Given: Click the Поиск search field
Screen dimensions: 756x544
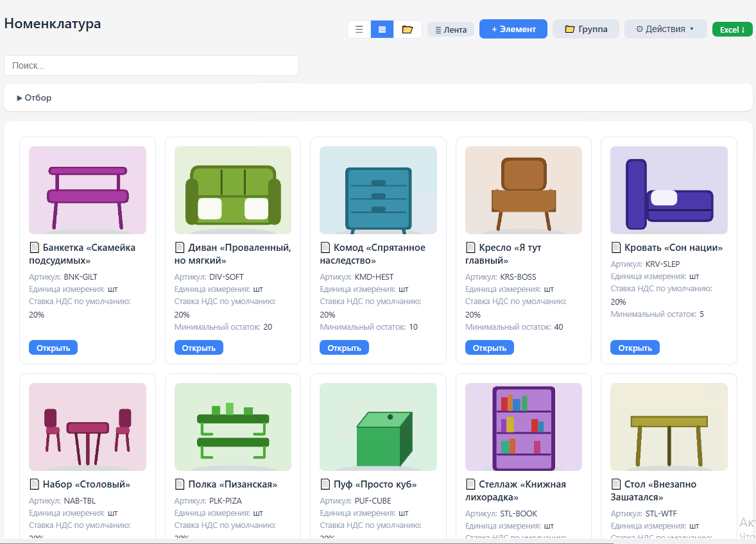Looking at the screenshot, I should pos(151,65).
